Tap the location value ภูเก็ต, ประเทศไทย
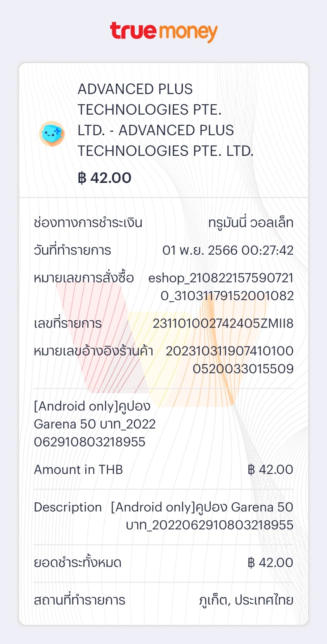The image size is (327, 644). pos(246,600)
